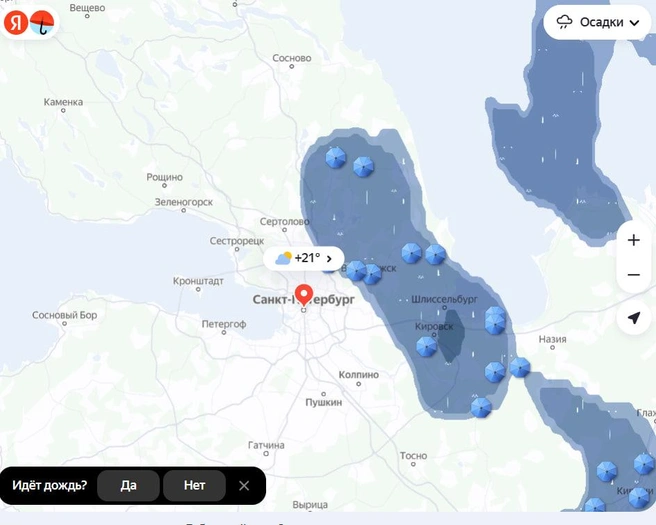
Task: Click the umbrella marker left of Кировск area
Action: pos(426,347)
